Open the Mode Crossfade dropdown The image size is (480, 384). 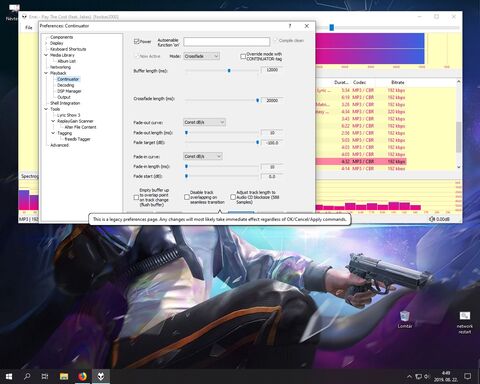click(x=202, y=56)
